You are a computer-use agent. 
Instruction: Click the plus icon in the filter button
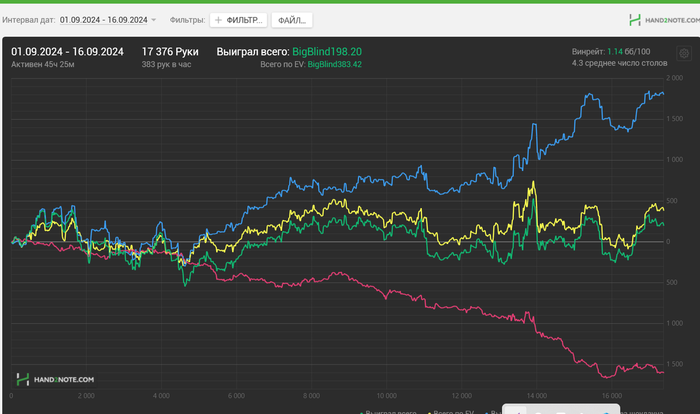click(x=218, y=20)
